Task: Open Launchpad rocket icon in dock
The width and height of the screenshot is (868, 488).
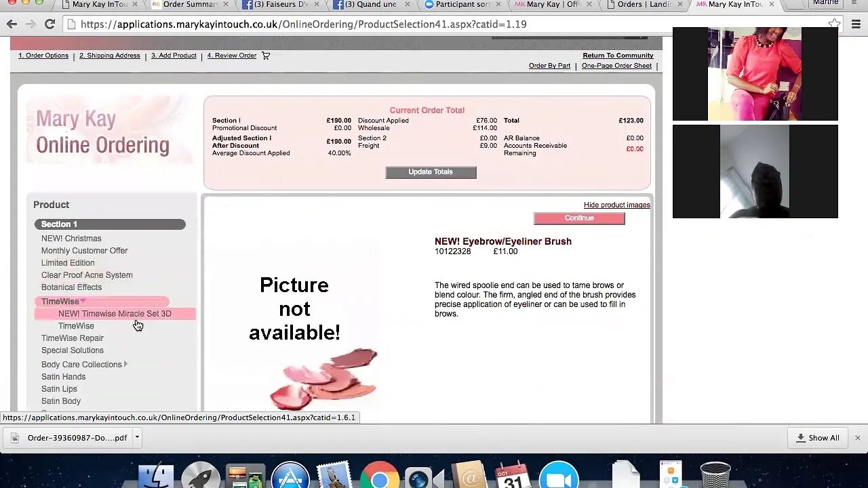Action: 200,476
